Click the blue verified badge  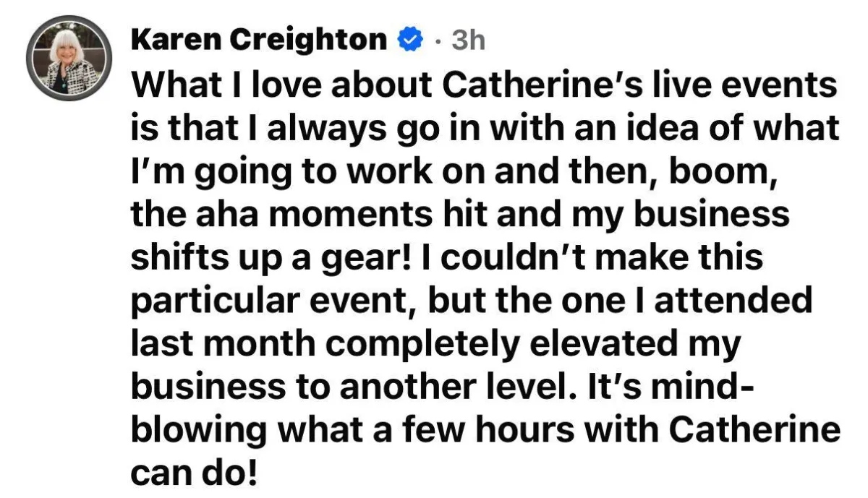click(x=410, y=41)
